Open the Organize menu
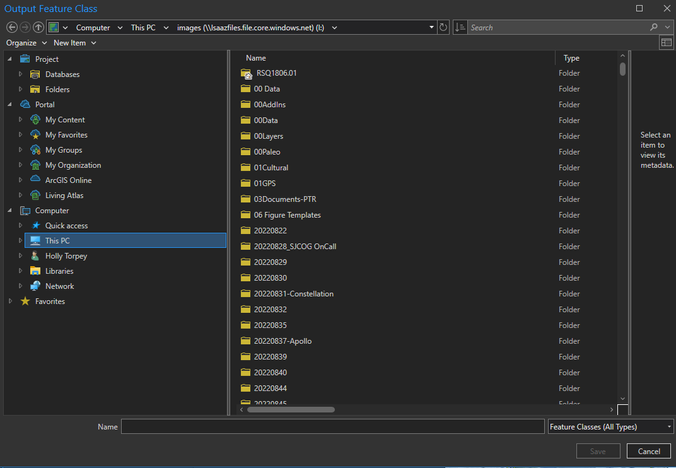Screen dimensions: 676x468 pyautogui.click(x=26, y=43)
